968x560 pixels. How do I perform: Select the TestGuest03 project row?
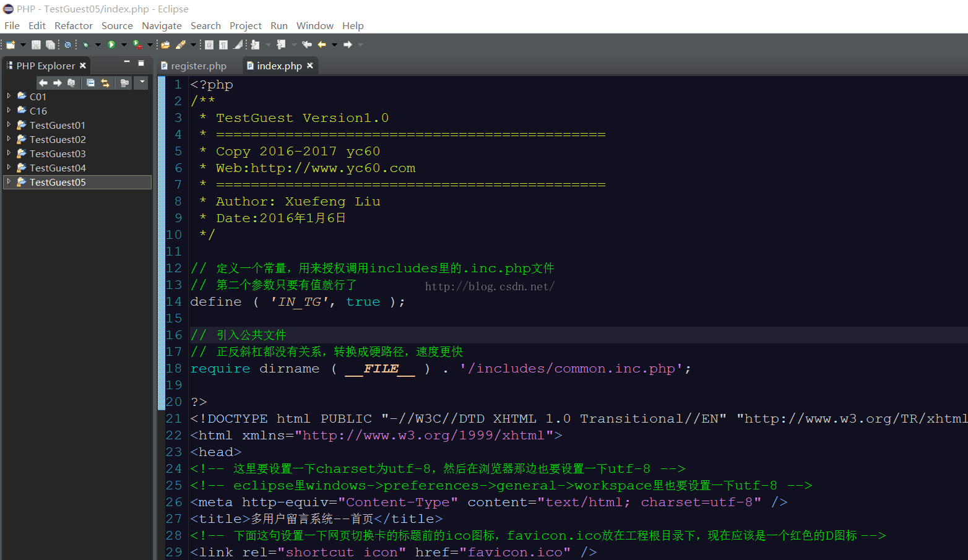[77, 153]
